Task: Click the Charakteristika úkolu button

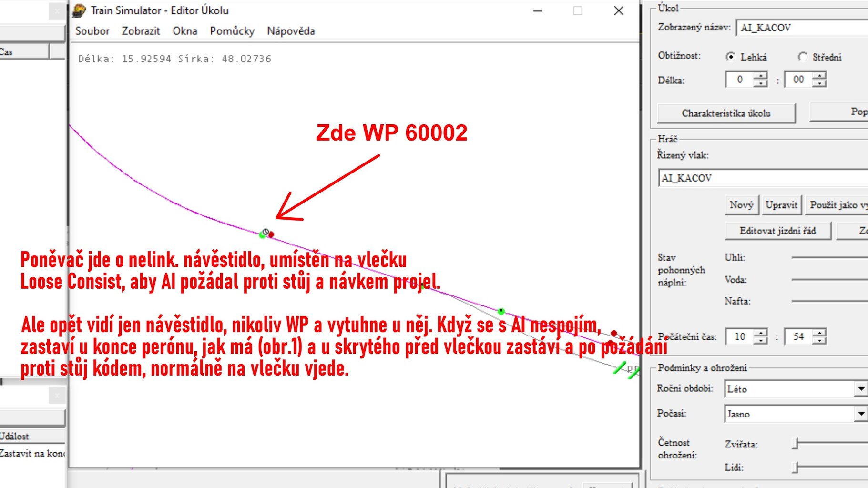Action: click(726, 113)
